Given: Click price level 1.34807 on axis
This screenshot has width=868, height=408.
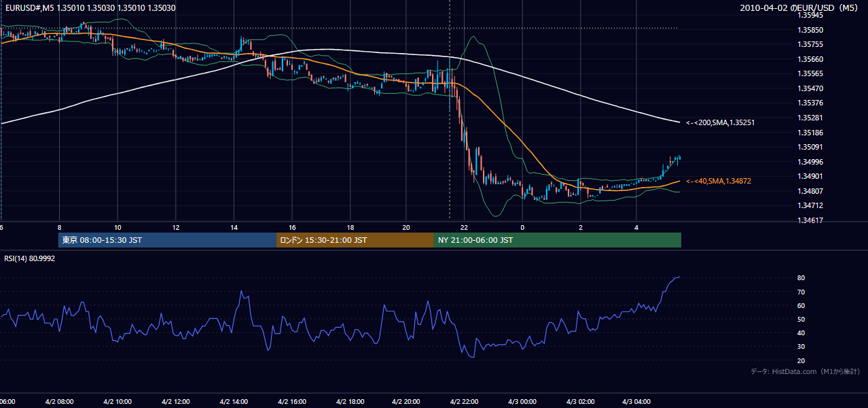Looking at the screenshot, I should [811, 191].
